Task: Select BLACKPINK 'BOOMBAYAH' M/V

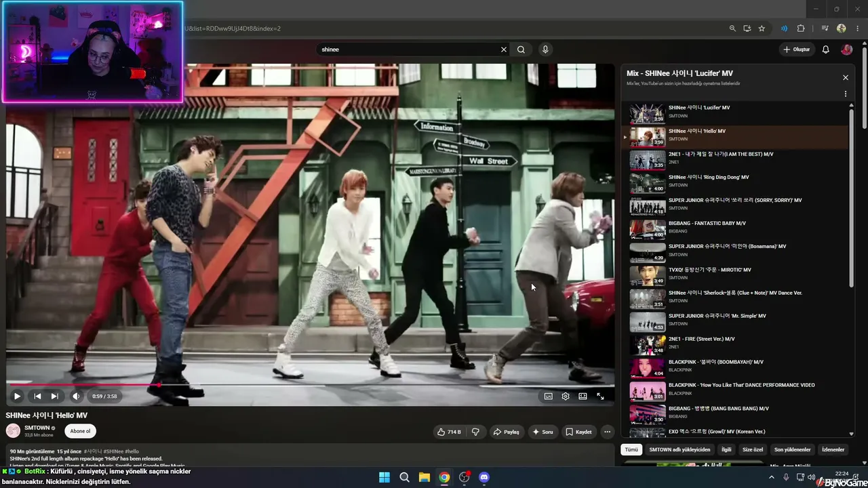Action: [735, 367]
